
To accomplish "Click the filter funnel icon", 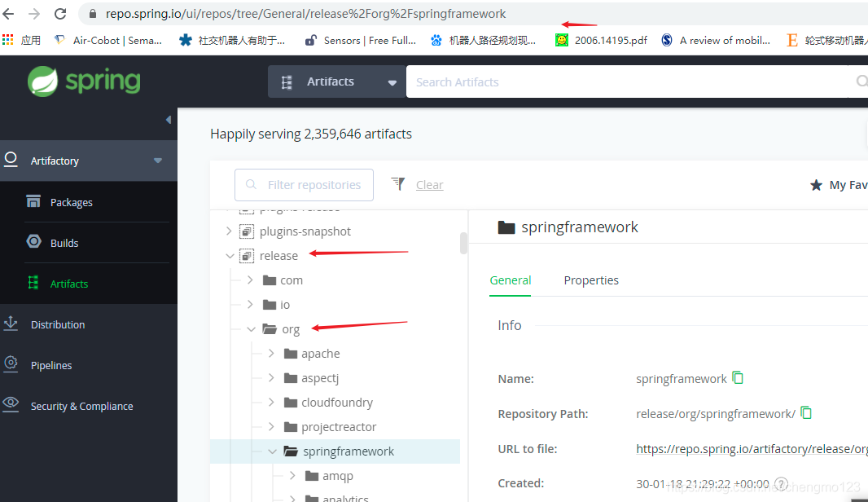I will 398,183.
